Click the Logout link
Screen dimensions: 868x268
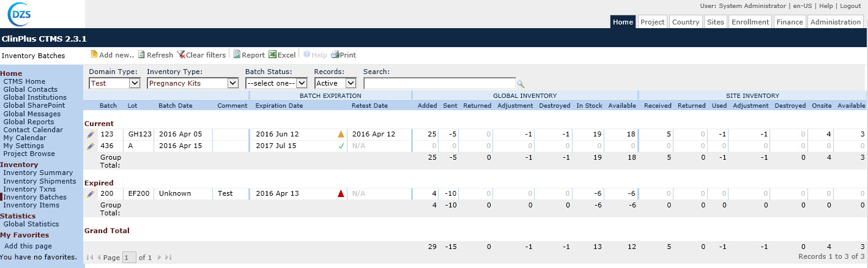pyautogui.click(x=850, y=6)
